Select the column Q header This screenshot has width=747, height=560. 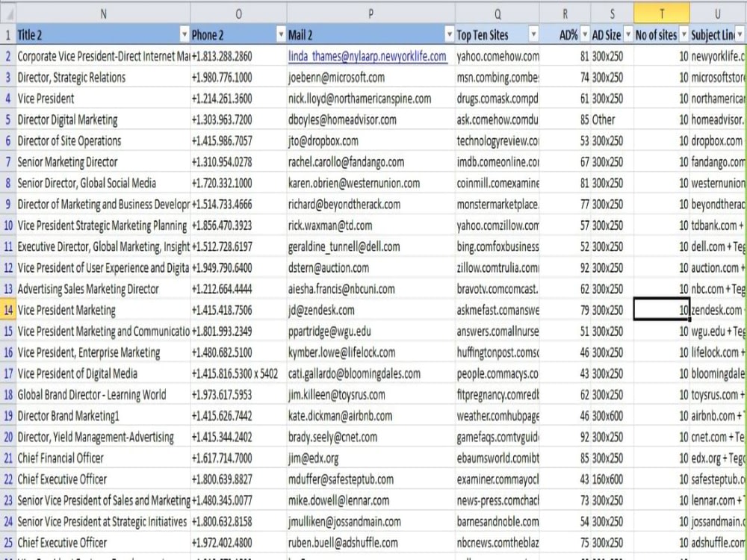(x=498, y=13)
